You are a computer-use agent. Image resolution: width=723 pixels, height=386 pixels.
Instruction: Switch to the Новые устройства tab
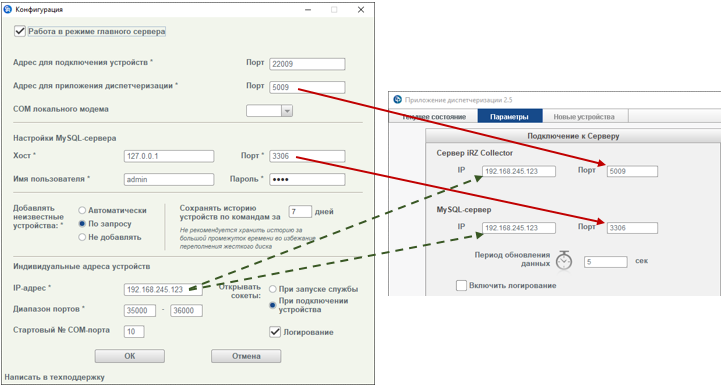[x=584, y=117]
